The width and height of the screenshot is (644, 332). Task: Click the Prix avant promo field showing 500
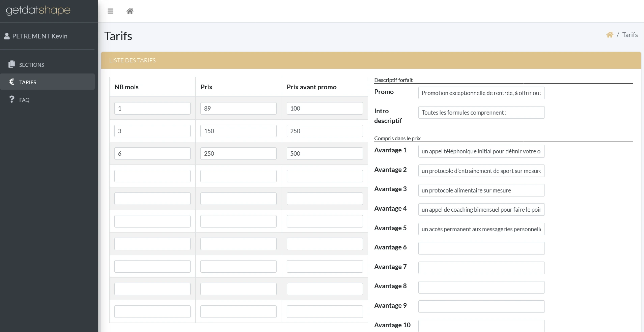(325, 154)
